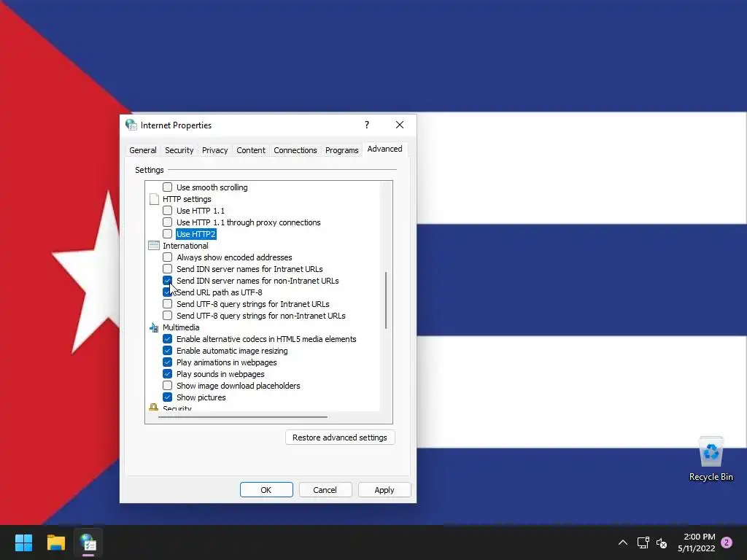Open the Content tab

pos(251,150)
